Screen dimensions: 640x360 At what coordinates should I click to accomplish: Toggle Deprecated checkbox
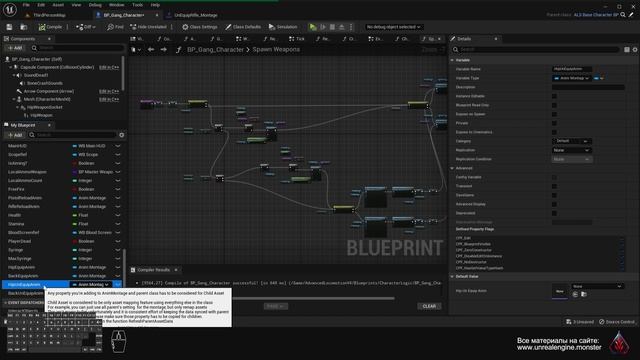[554, 213]
